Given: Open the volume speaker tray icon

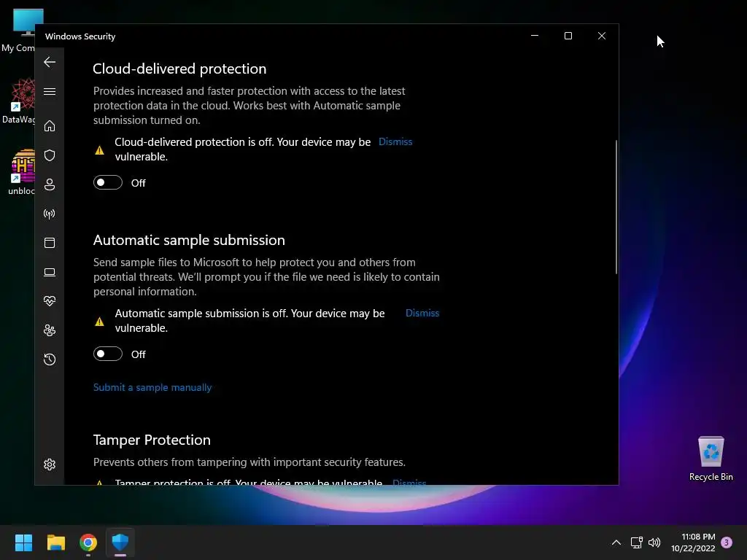Looking at the screenshot, I should click(654, 542).
